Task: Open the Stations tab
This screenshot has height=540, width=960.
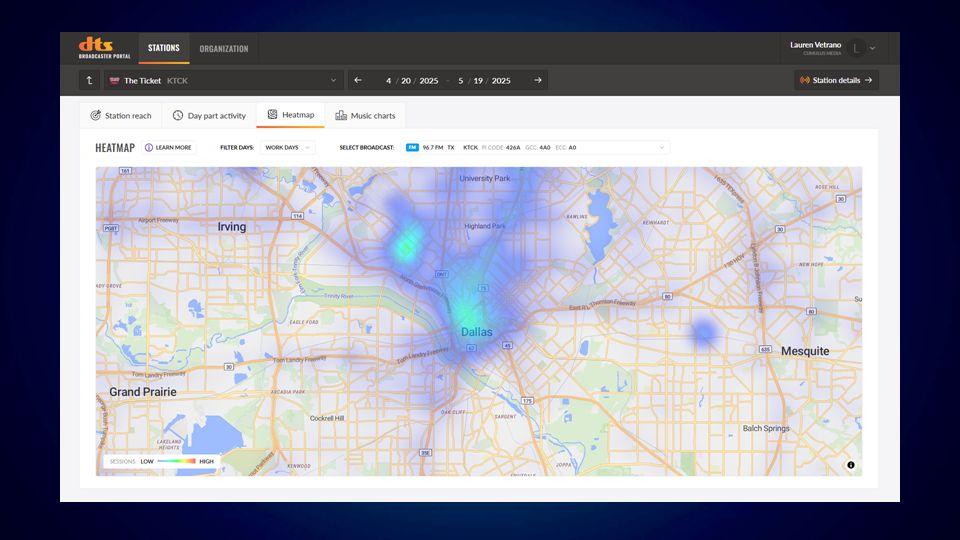Action: tap(163, 48)
